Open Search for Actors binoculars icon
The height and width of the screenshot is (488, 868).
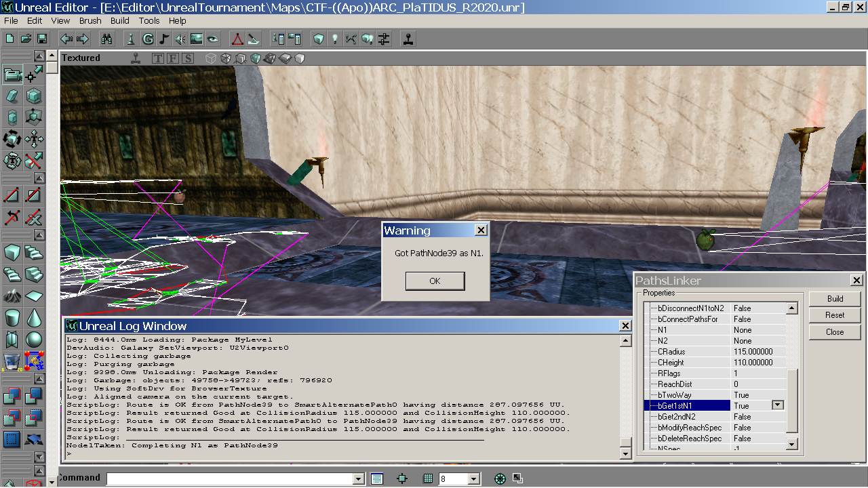106,39
